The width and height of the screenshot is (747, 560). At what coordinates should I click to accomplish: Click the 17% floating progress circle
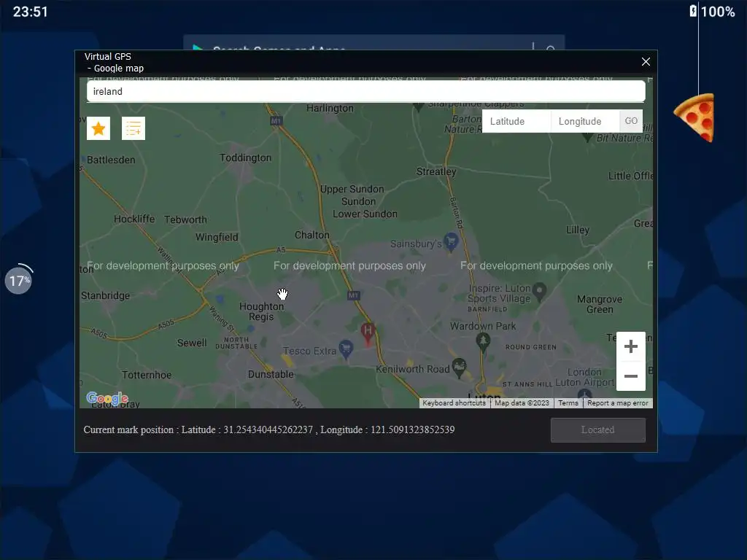pos(18,280)
